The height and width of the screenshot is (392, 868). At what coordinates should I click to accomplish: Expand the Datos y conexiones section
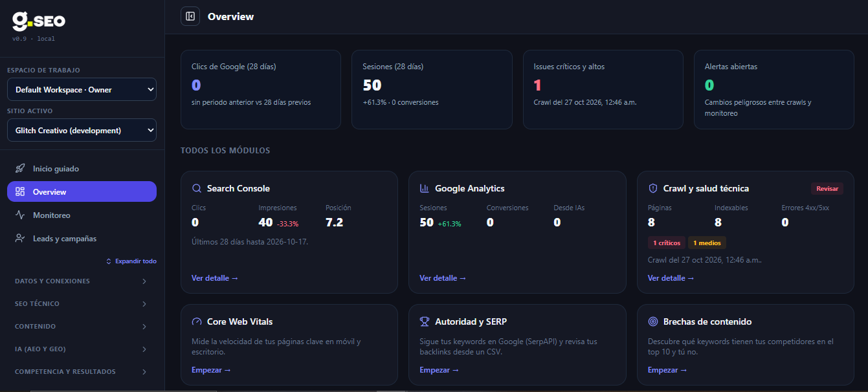click(x=82, y=281)
